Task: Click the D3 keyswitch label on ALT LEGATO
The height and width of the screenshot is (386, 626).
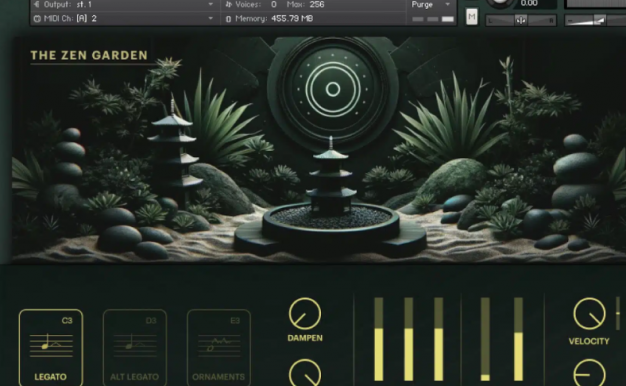Action: point(151,321)
